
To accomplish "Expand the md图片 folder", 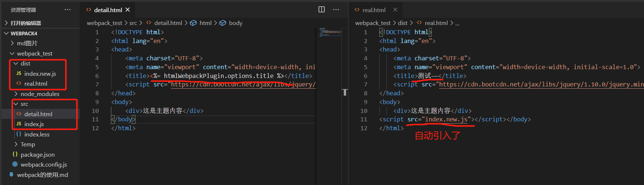I will point(12,43).
